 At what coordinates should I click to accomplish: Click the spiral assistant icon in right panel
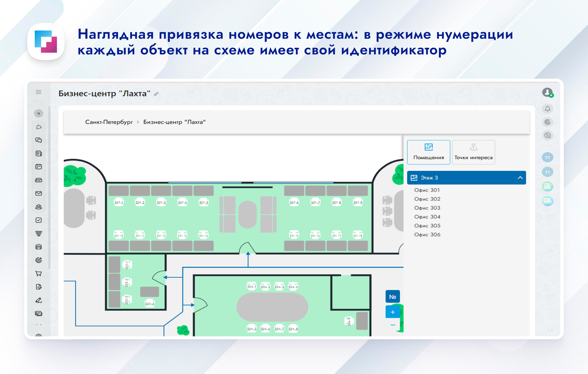[548, 122]
